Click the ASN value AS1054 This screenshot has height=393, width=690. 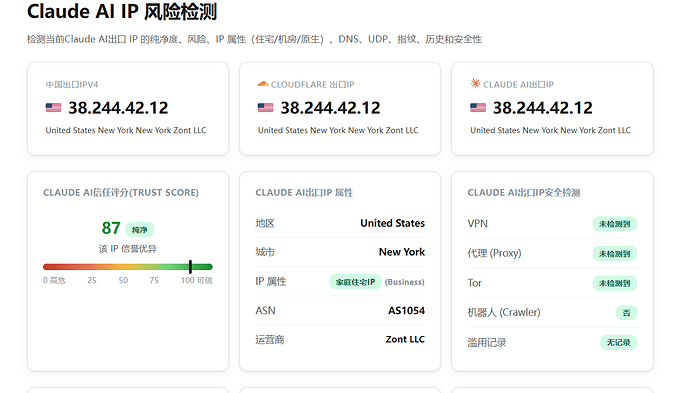click(406, 311)
